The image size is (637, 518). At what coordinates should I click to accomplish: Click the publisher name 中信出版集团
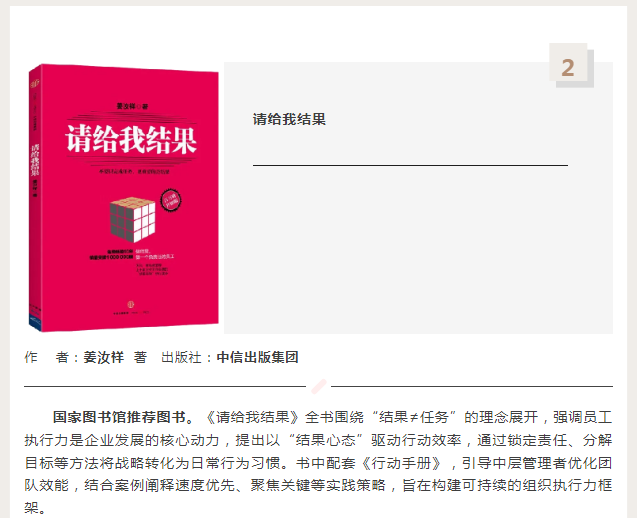[258, 357]
